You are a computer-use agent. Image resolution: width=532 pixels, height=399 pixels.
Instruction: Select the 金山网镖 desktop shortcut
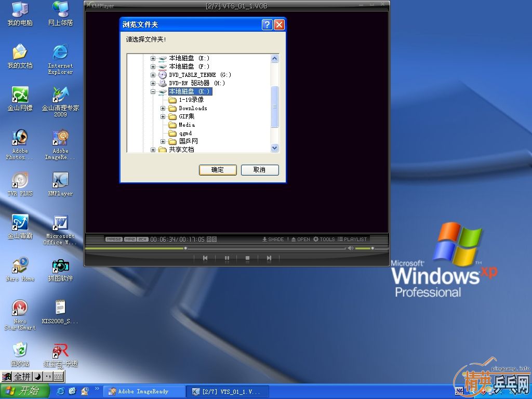[x=20, y=99]
